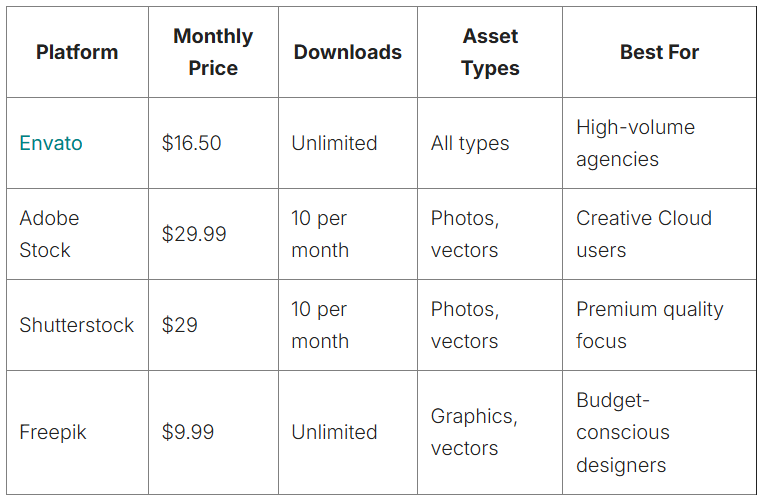Image resolution: width=763 pixels, height=501 pixels.
Task: Select the Creative Cloud users cell
Action: pyautogui.click(x=644, y=234)
